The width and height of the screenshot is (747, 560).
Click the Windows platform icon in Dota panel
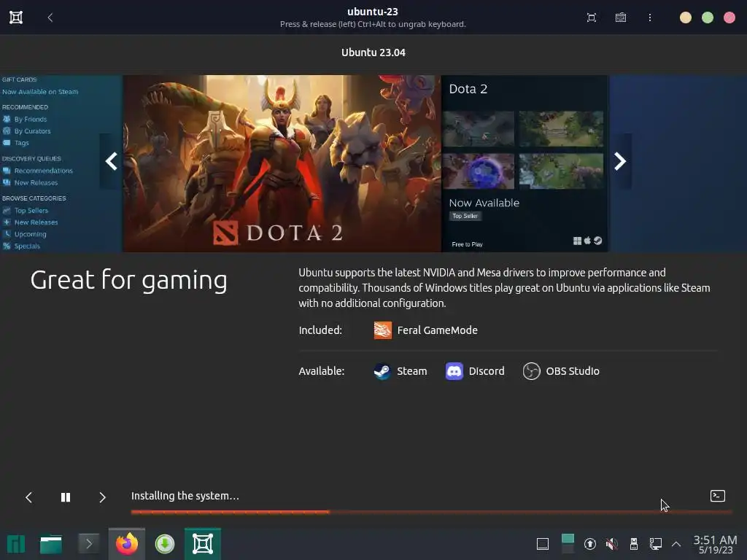click(x=577, y=241)
